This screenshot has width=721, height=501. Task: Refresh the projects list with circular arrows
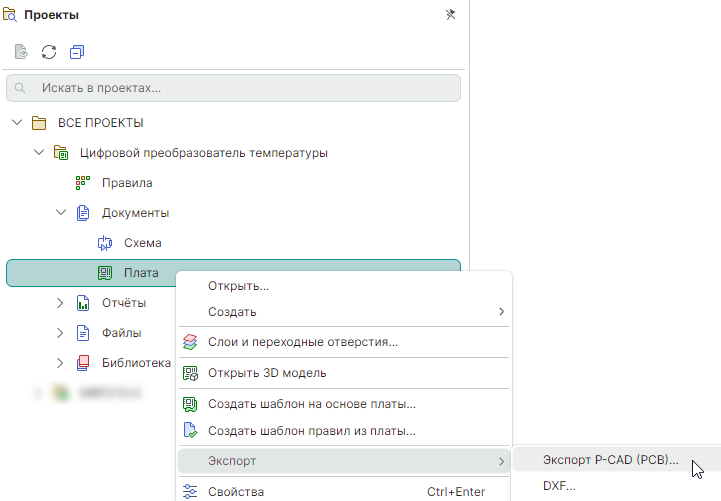49,52
